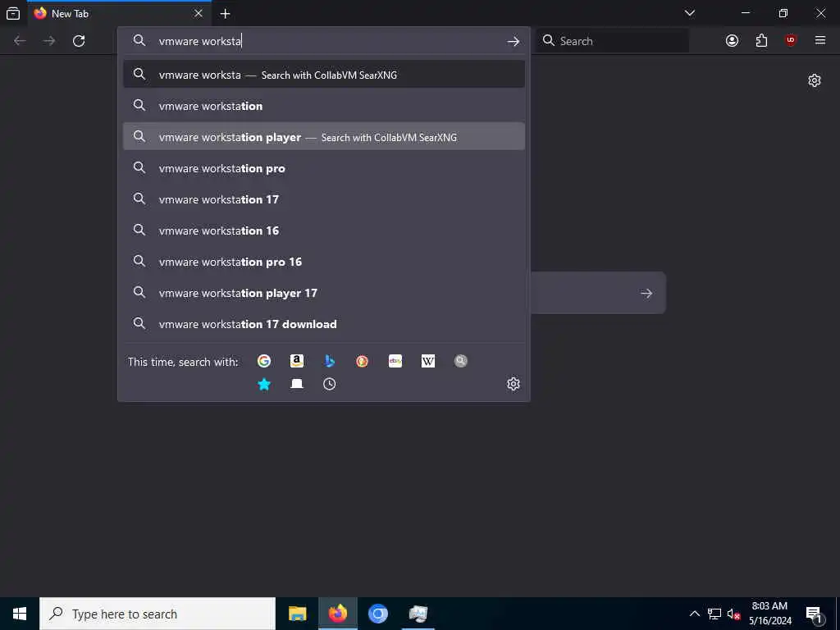Image resolution: width=840 pixels, height=630 pixels.
Task: Close the New Tab tab
Action: [199, 13]
